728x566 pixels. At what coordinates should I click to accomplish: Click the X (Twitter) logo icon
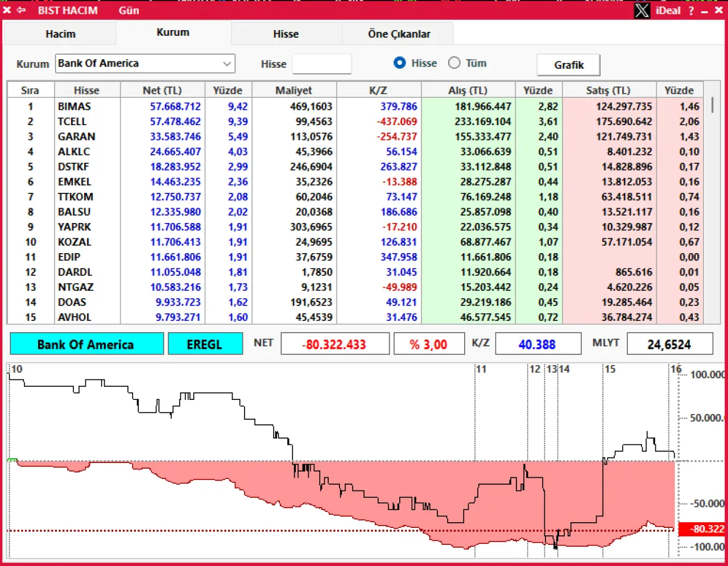click(642, 10)
